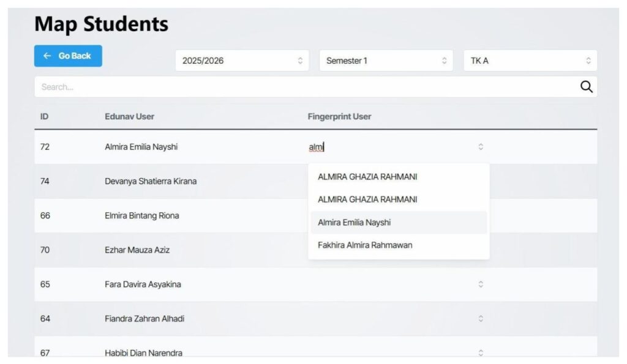Expand fingerprint selector for Habibi Dian Narendra

(x=481, y=352)
